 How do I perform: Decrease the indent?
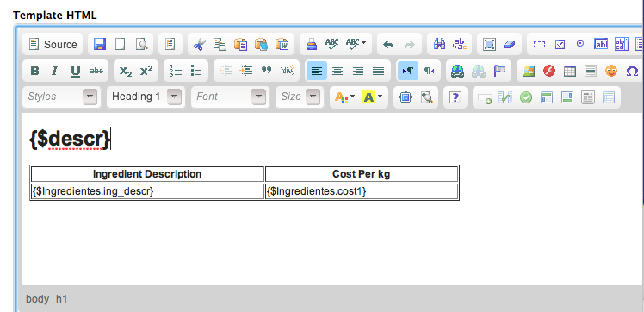tap(225, 71)
